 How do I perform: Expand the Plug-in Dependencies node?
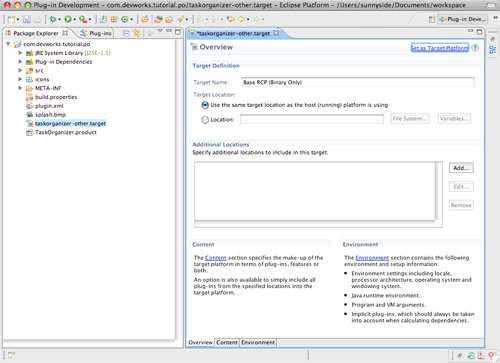(x=20, y=62)
